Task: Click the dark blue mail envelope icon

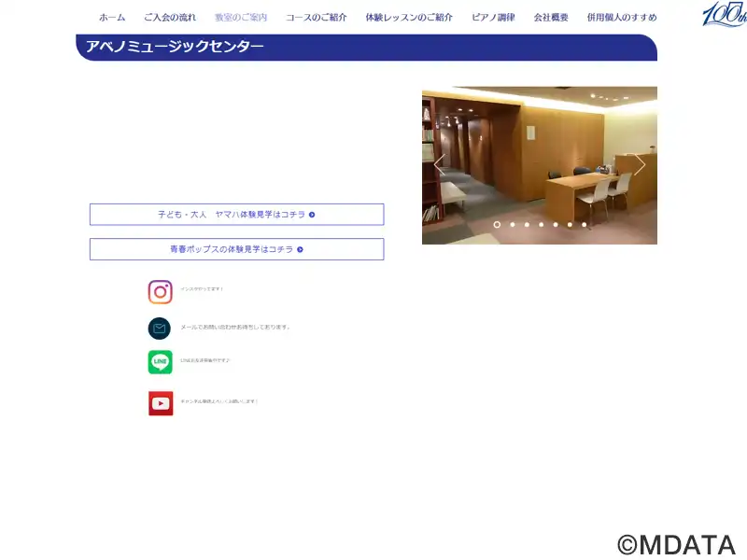Action: tap(160, 329)
